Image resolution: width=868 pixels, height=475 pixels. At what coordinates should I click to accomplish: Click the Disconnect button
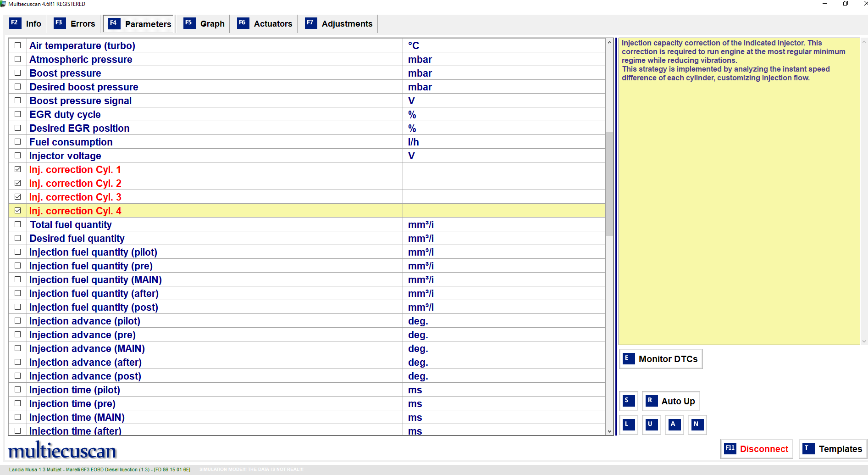(757, 449)
